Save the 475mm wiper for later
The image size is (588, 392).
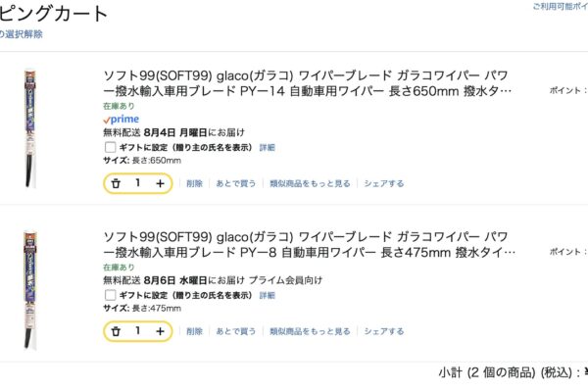(236, 332)
